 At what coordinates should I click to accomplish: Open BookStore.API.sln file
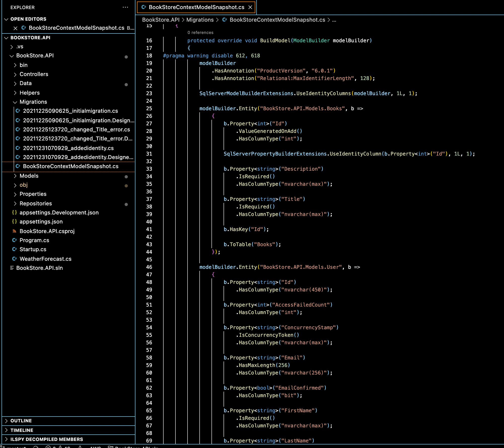(x=40, y=268)
